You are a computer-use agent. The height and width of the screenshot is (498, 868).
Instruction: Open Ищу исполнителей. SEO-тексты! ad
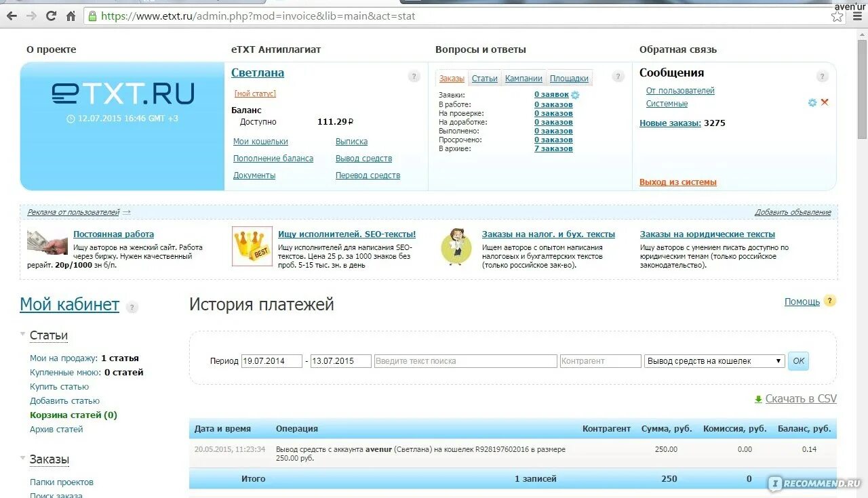[x=347, y=234]
